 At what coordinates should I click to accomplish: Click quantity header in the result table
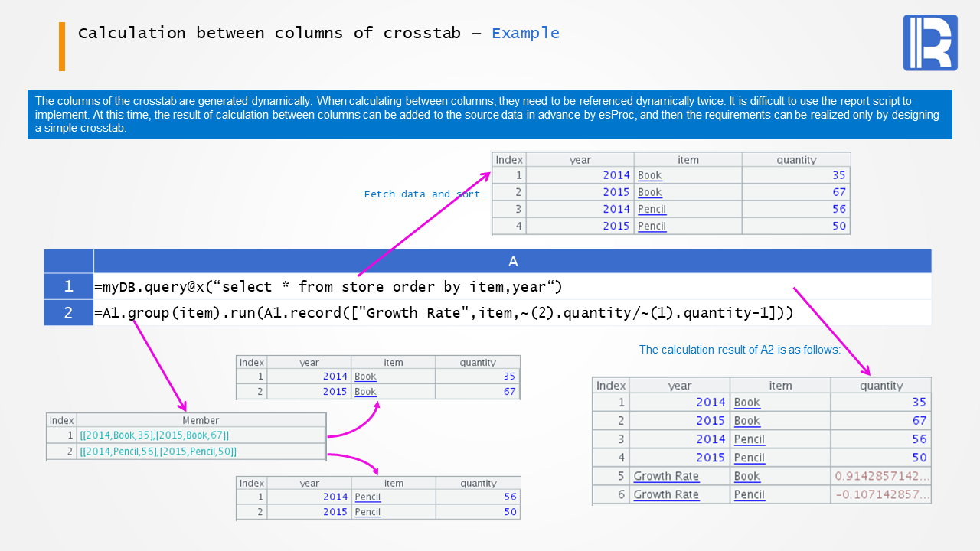pos(880,386)
